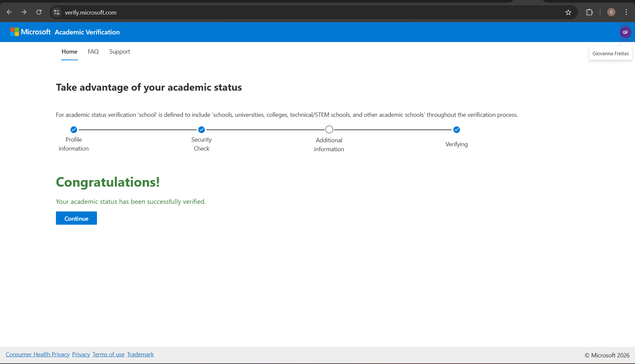Viewport: 635px width, 364px height.
Task: Open the Chrome profile avatar G
Action: pyautogui.click(x=611, y=12)
